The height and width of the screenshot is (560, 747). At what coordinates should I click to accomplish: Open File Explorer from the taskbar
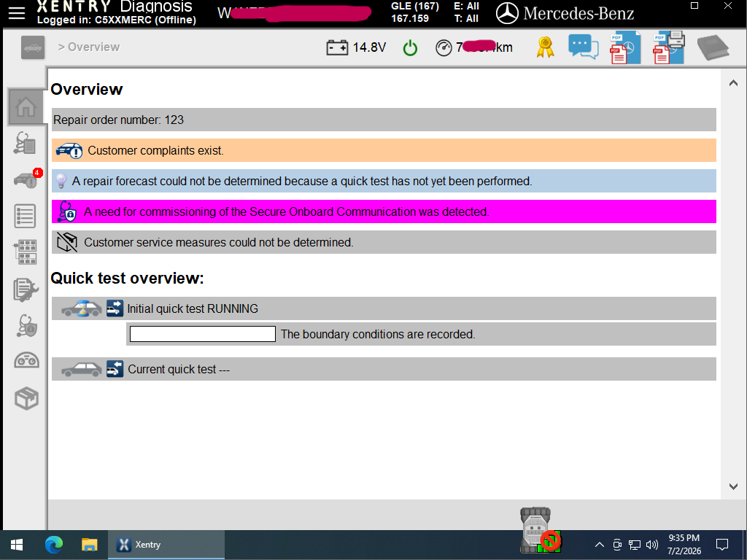89,545
